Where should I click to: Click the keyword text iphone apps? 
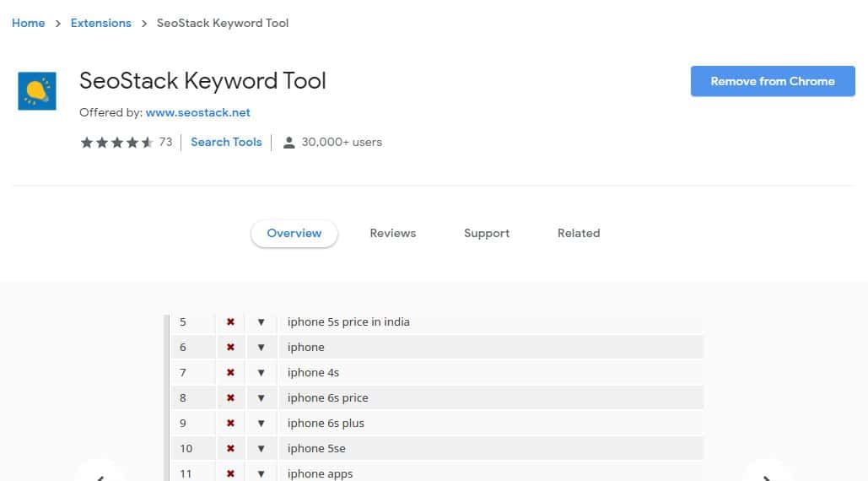pos(320,473)
